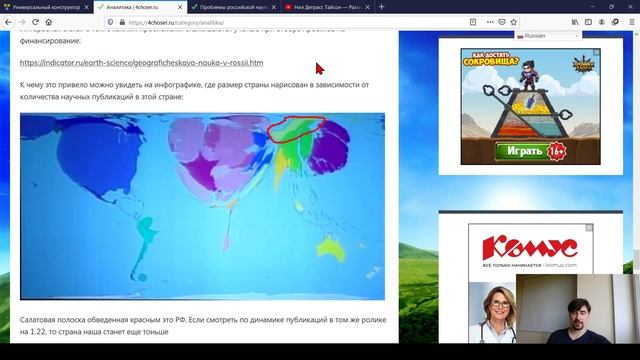Open the indicator.ru geograficheskaya nauka link
The image size is (640, 360).
tap(142, 63)
